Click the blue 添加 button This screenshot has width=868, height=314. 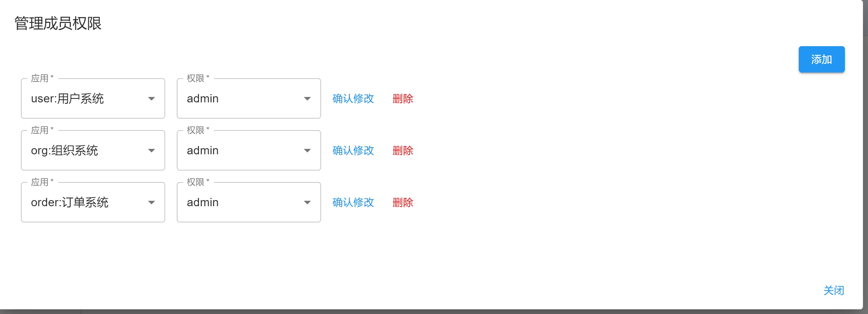click(x=821, y=59)
